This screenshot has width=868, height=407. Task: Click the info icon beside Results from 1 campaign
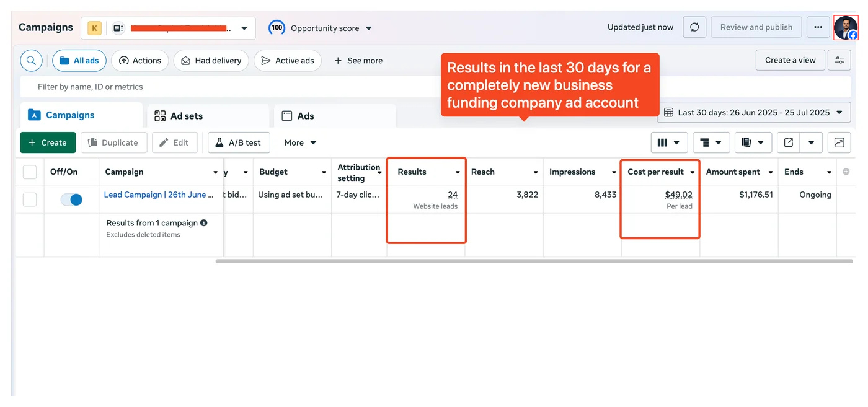(x=204, y=223)
